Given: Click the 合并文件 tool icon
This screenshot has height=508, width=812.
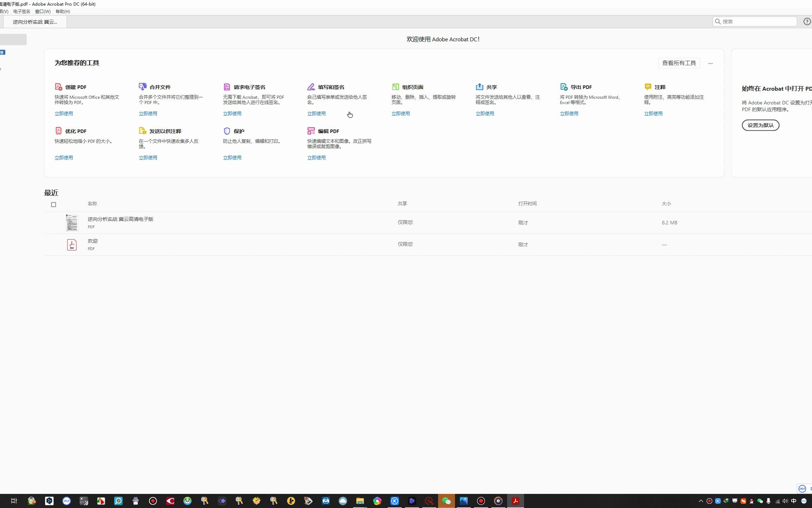Looking at the screenshot, I should coord(143,87).
